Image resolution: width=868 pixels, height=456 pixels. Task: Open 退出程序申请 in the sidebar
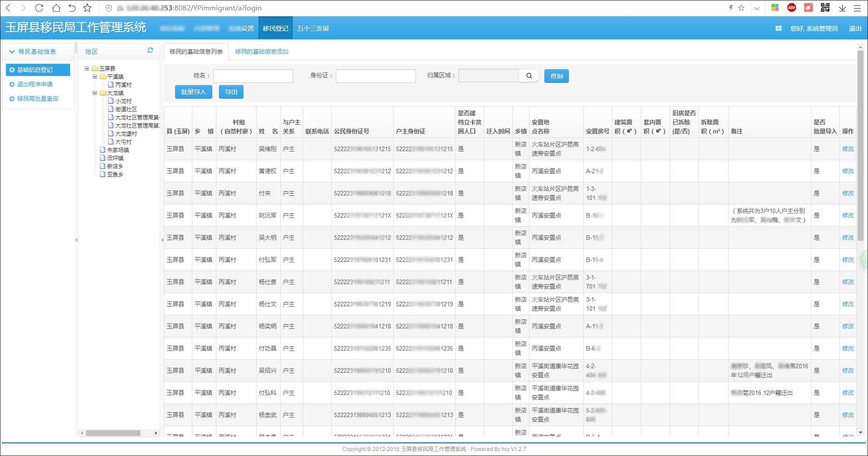34,84
